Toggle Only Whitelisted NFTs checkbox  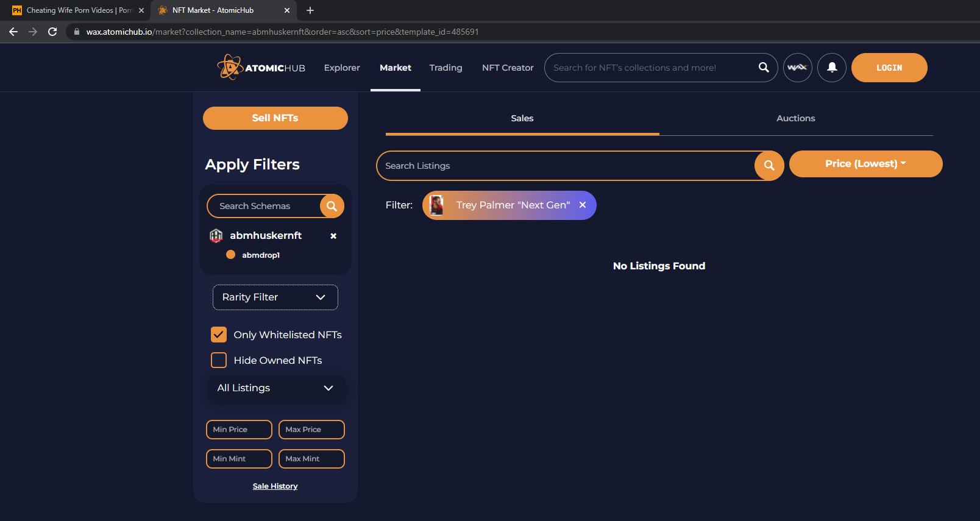(x=219, y=335)
